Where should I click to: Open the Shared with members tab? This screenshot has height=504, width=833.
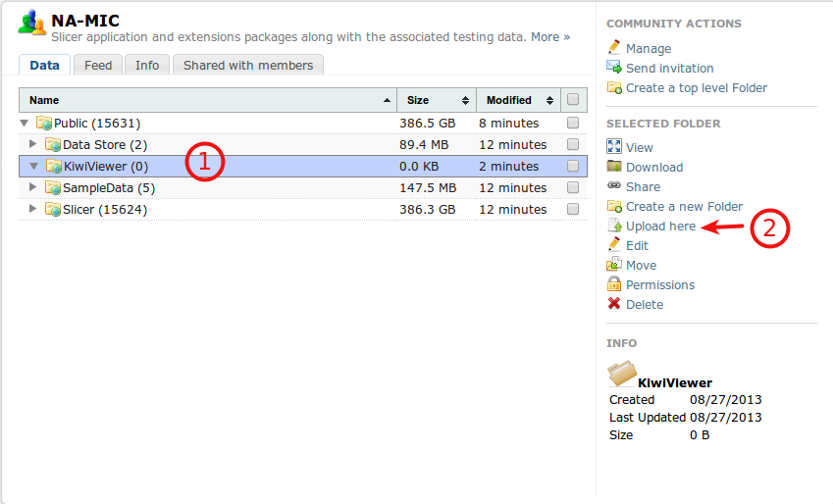coord(248,66)
